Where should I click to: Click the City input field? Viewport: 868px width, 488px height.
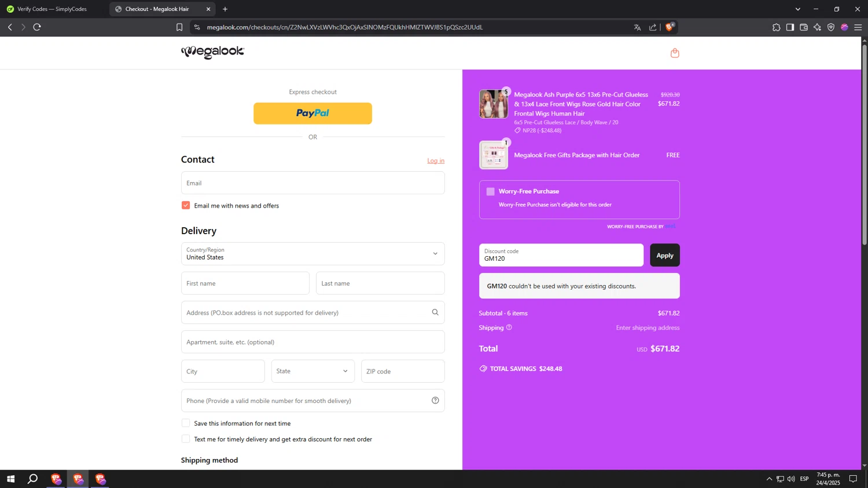click(x=223, y=371)
